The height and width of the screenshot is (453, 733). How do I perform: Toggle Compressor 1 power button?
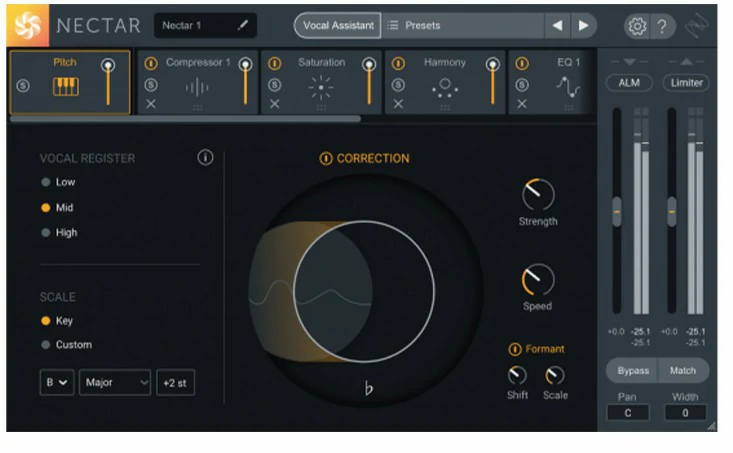pos(151,63)
